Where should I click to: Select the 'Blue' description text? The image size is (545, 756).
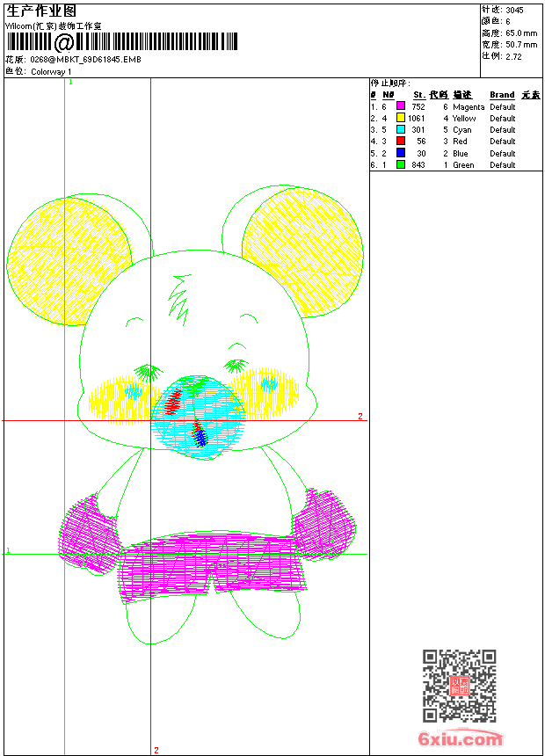tap(460, 153)
